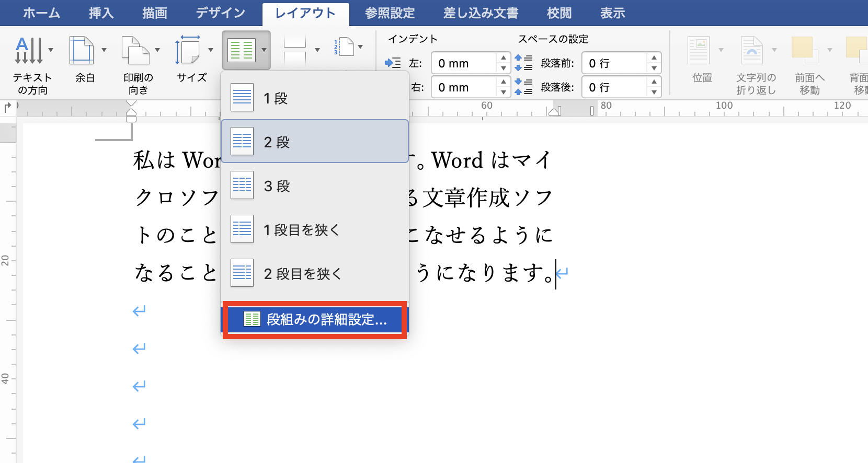Viewport: 868px width, 463px height.
Task: Open the print Orientation (印刷の向き) icon
Action: (x=135, y=50)
